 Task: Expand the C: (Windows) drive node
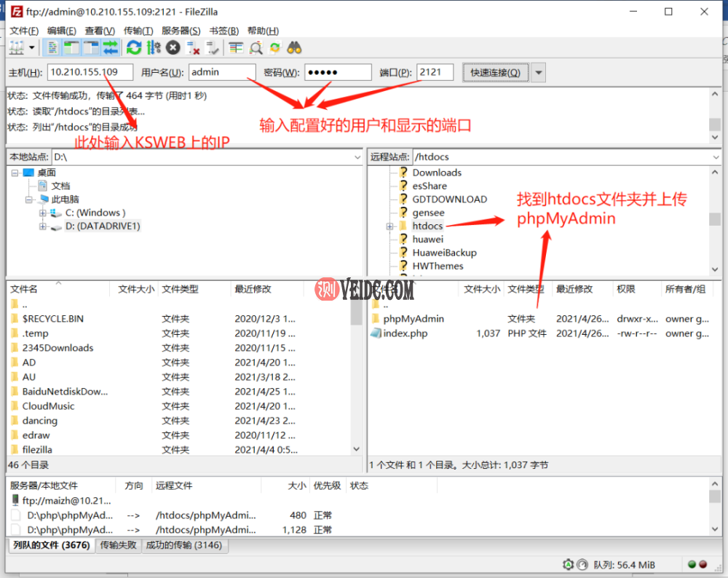43,213
